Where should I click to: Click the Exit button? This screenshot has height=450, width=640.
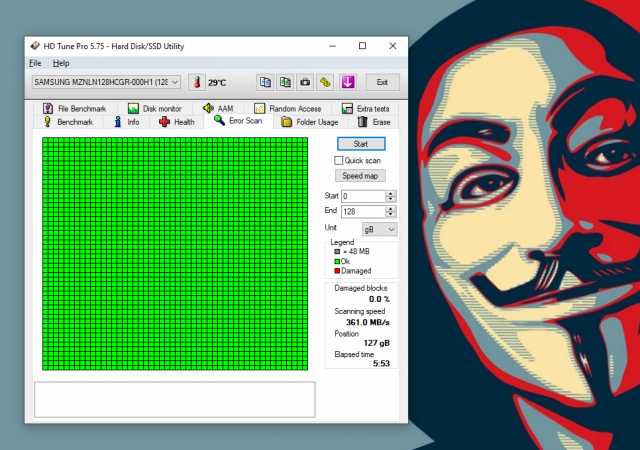tap(382, 82)
